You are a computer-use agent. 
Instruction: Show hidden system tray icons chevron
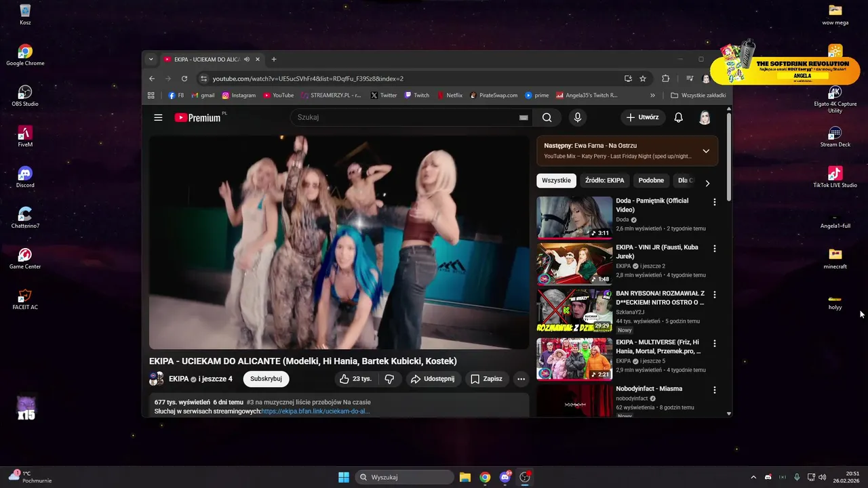click(x=753, y=477)
